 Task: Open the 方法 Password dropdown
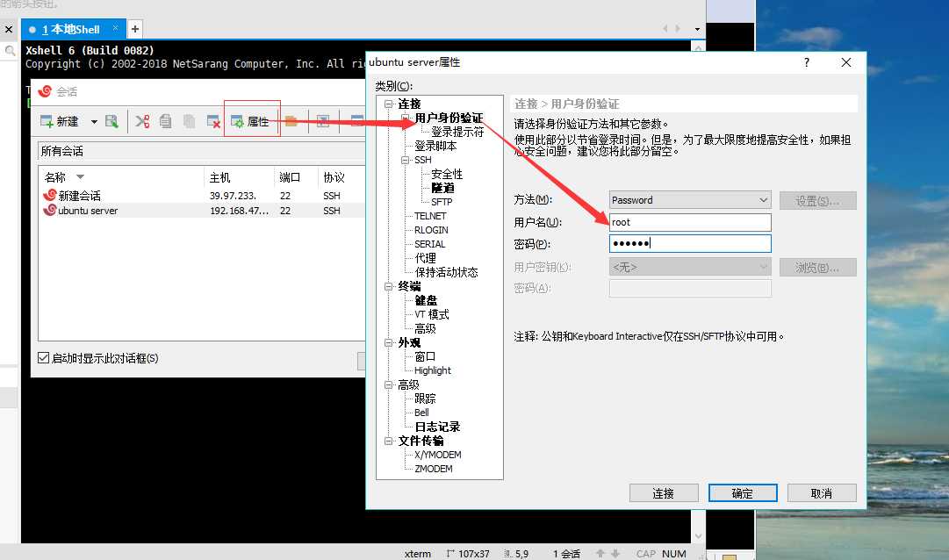690,200
